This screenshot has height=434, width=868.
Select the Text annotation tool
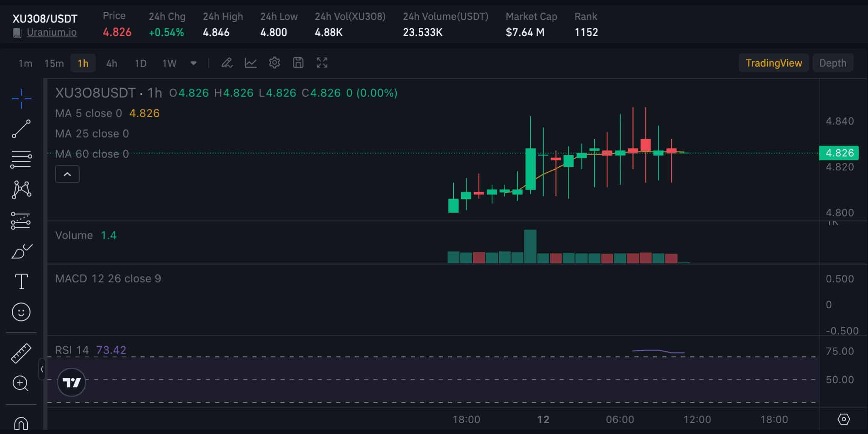21,281
